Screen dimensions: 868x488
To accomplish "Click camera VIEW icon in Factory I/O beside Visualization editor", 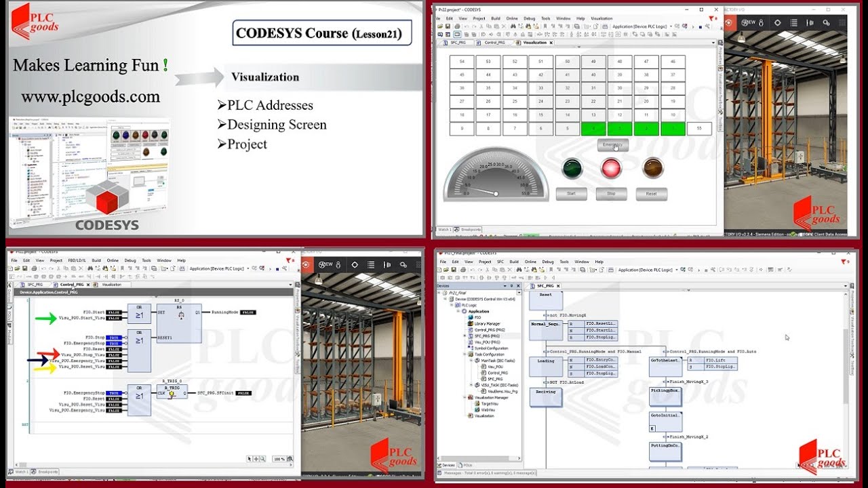I will click(745, 22).
